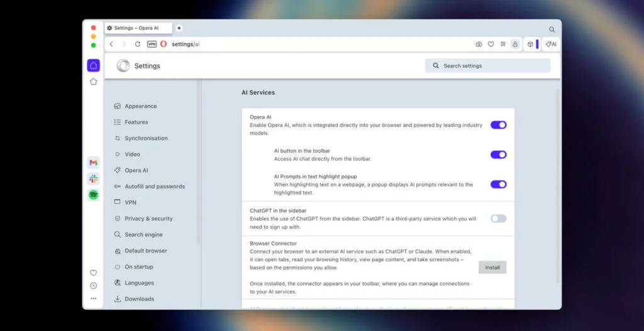Open On startup settings section
This screenshot has height=331, width=644.
[133, 266]
